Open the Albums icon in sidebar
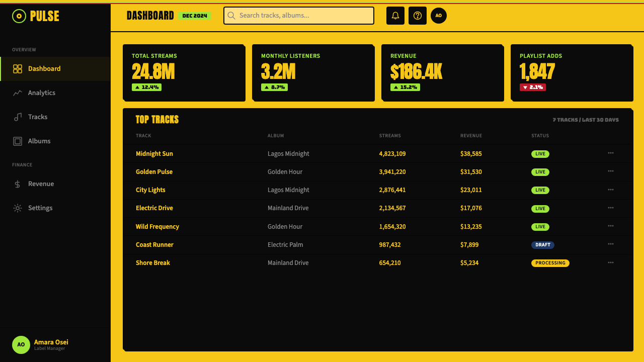This screenshot has width=644, height=362. pos(18,141)
